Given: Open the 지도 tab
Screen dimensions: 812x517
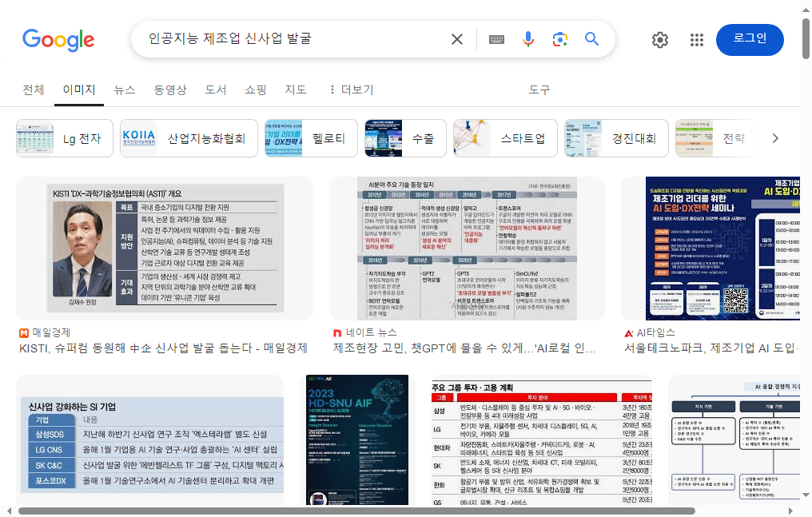Looking at the screenshot, I should coord(296,89).
